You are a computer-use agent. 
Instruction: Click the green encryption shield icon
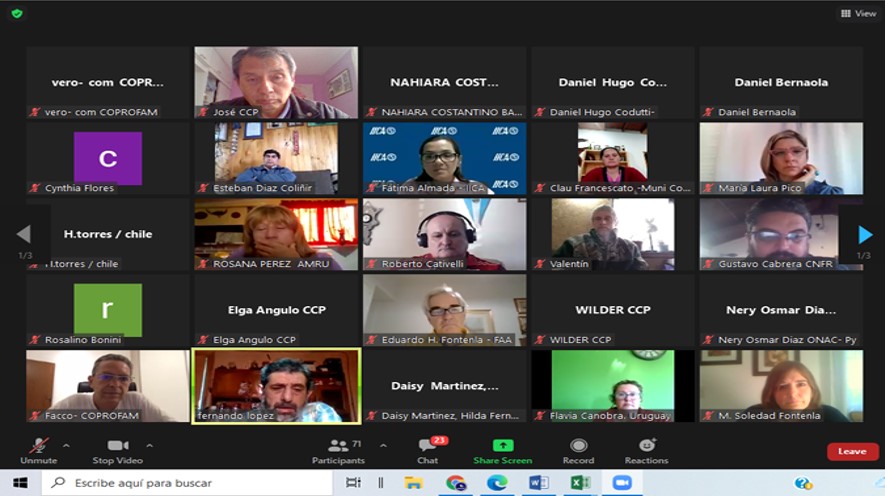[x=17, y=13]
